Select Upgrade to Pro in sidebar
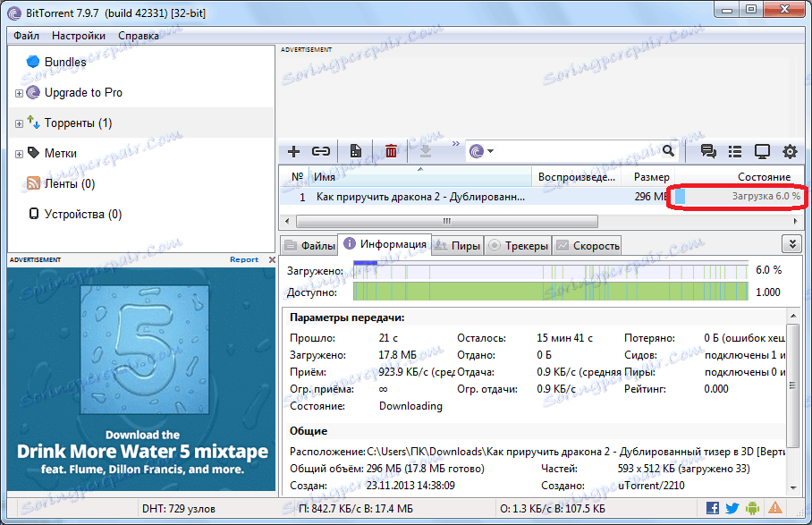Viewport: 812px width, 525px height. point(83,93)
